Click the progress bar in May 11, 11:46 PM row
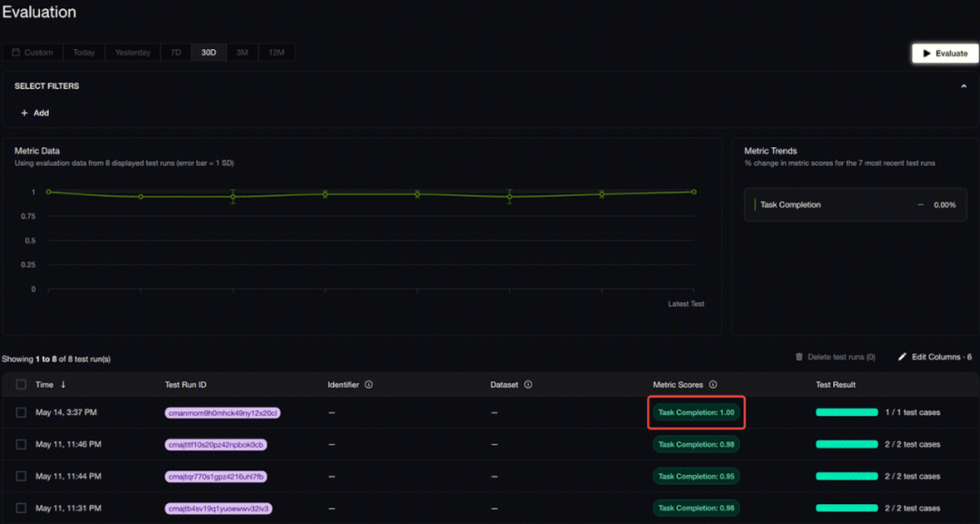Screen dimensions: 980x524 847,445
